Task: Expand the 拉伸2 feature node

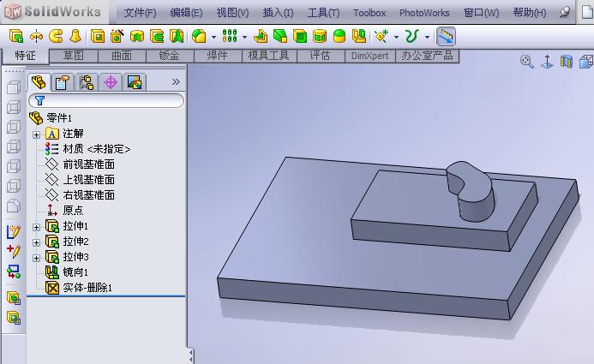Action: (36, 242)
